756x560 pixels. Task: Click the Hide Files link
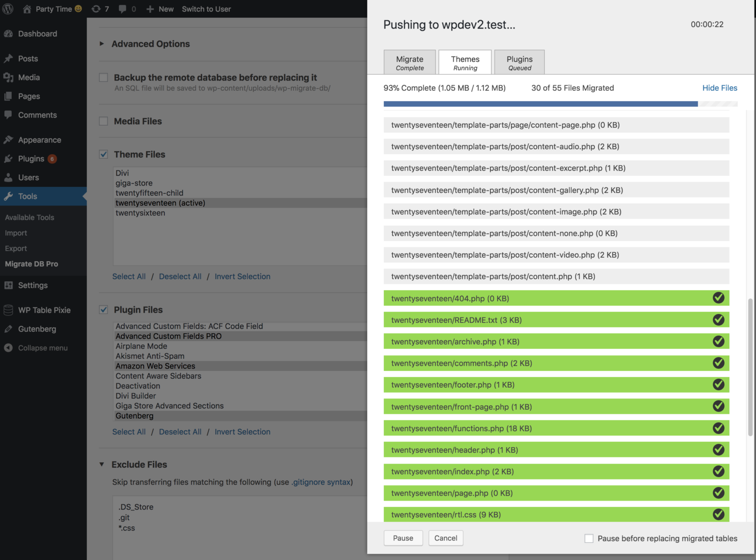pos(720,88)
